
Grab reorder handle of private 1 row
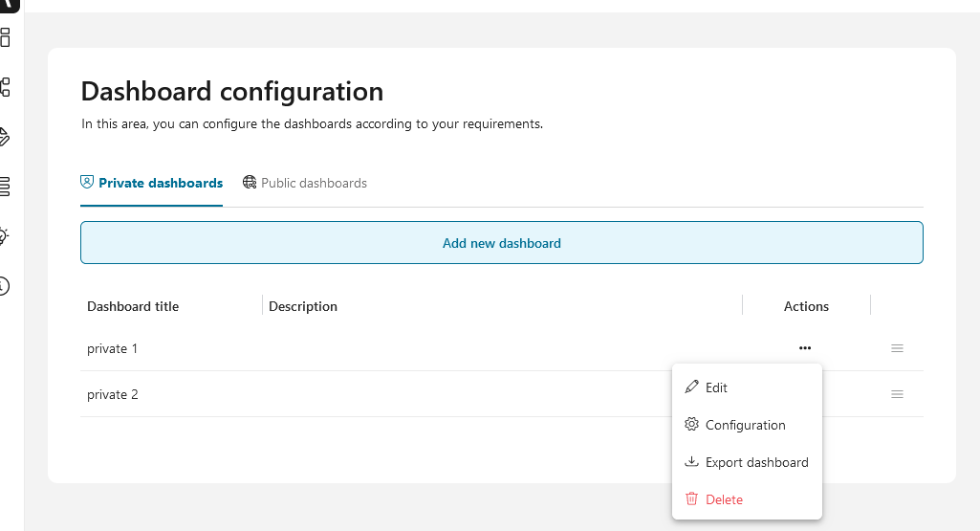pos(897,348)
